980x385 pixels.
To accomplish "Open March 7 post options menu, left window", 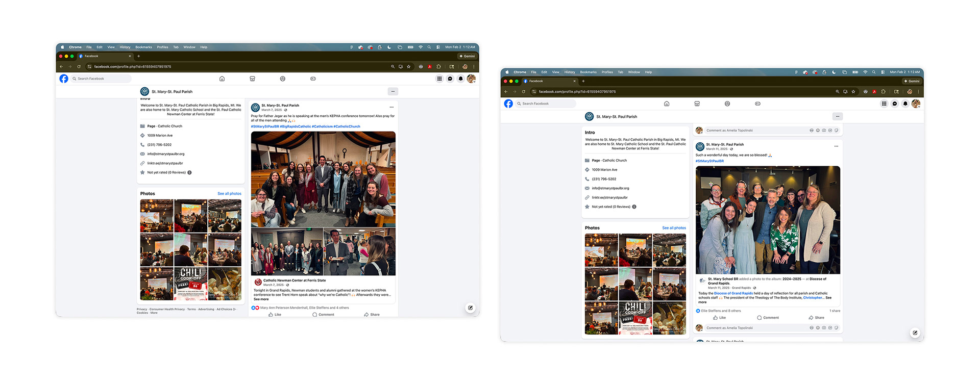I will point(391,107).
